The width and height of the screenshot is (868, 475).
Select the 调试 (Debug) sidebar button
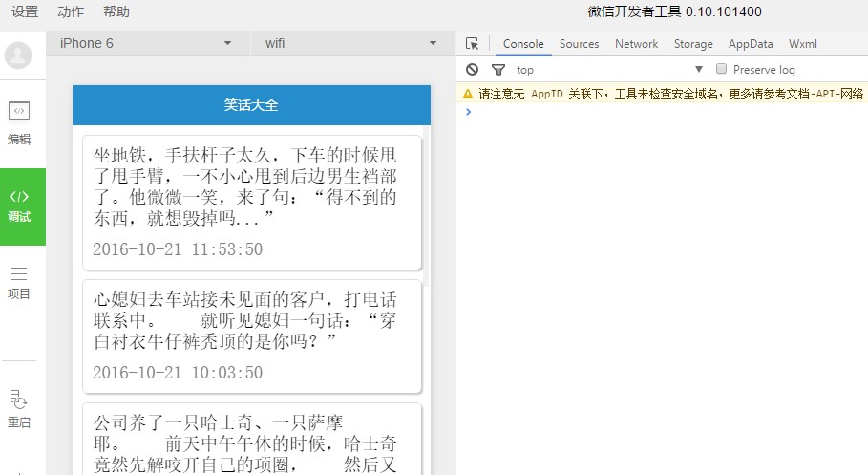pyautogui.click(x=19, y=205)
